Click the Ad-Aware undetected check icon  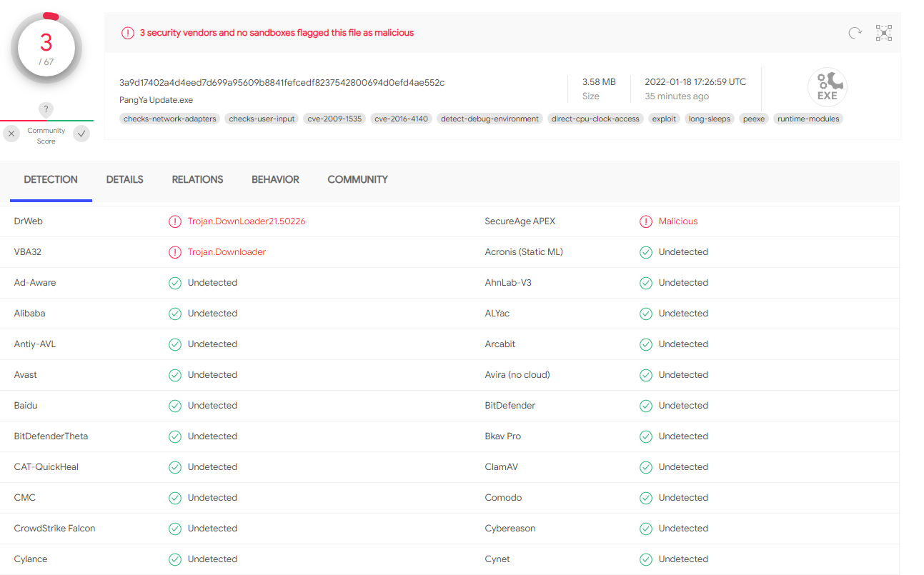pos(175,283)
